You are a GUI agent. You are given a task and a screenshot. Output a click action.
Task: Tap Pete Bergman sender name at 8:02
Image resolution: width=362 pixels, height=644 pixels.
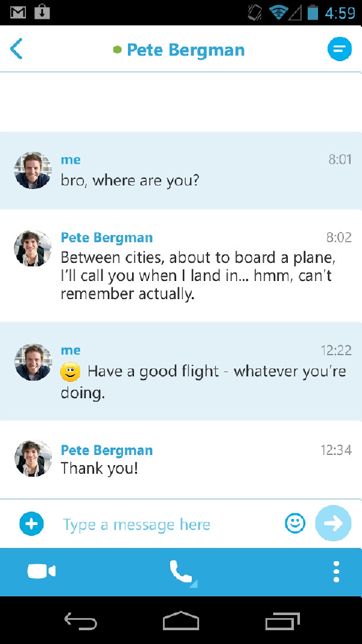coord(107,237)
